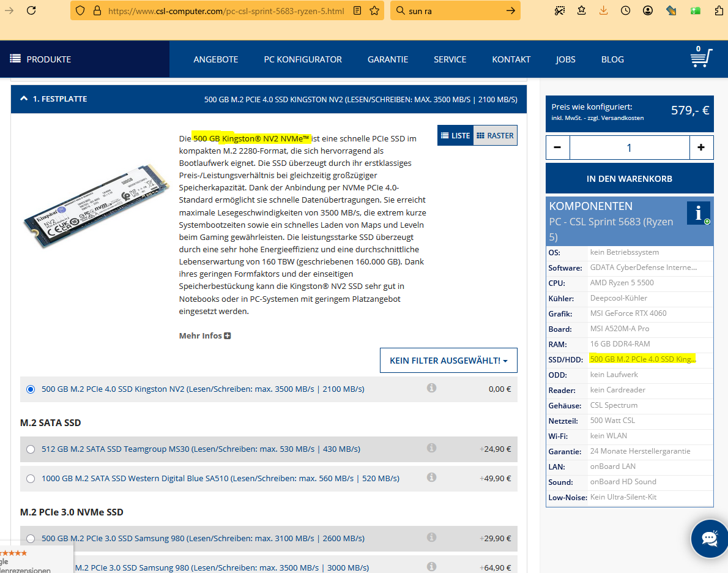
Task: Toggle reader view icon in address bar
Action: (x=357, y=10)
